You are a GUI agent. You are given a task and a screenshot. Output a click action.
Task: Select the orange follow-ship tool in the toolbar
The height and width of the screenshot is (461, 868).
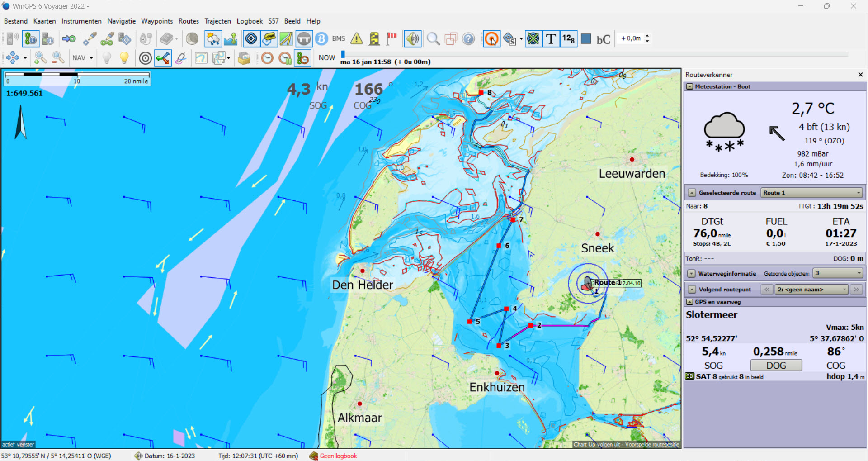[491, 39]
